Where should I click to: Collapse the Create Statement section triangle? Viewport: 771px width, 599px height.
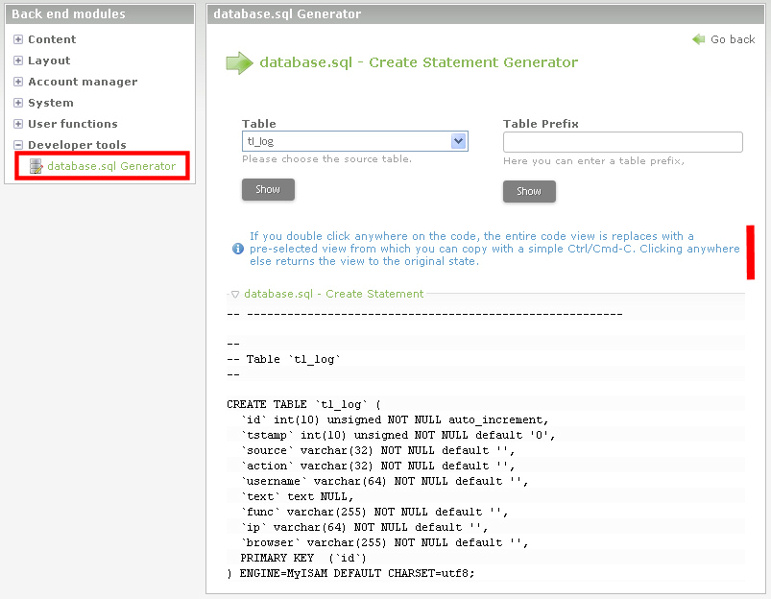tap(234, 295)
